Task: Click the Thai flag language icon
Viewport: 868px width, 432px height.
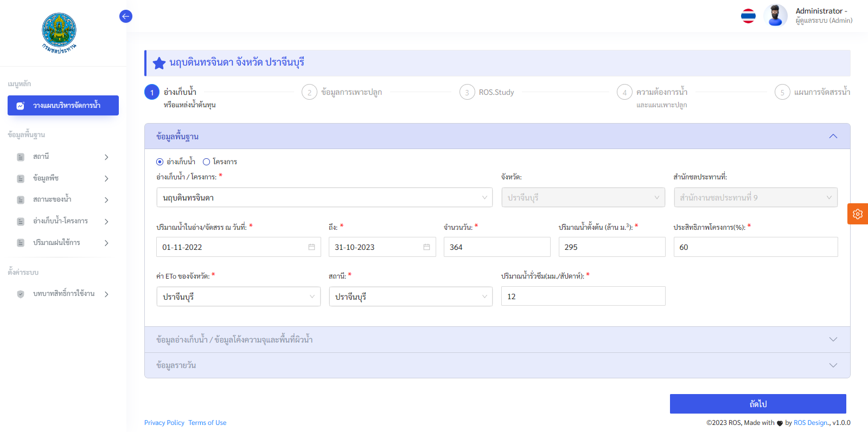Action: tap(748, 16)
